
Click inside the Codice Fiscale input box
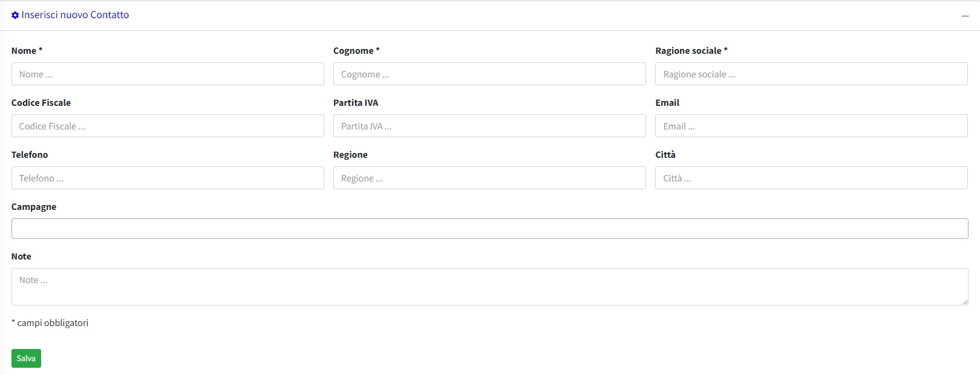pyautogui.click(x=168, y=126)
